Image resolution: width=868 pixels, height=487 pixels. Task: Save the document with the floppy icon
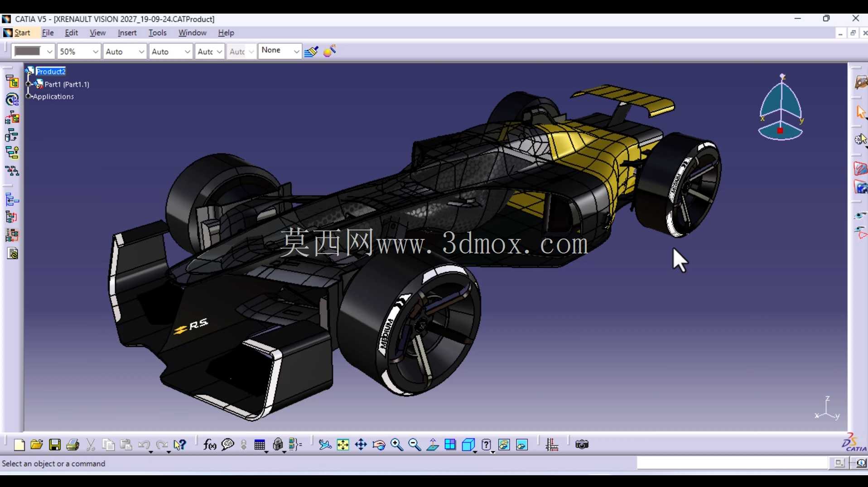point(55,445)
